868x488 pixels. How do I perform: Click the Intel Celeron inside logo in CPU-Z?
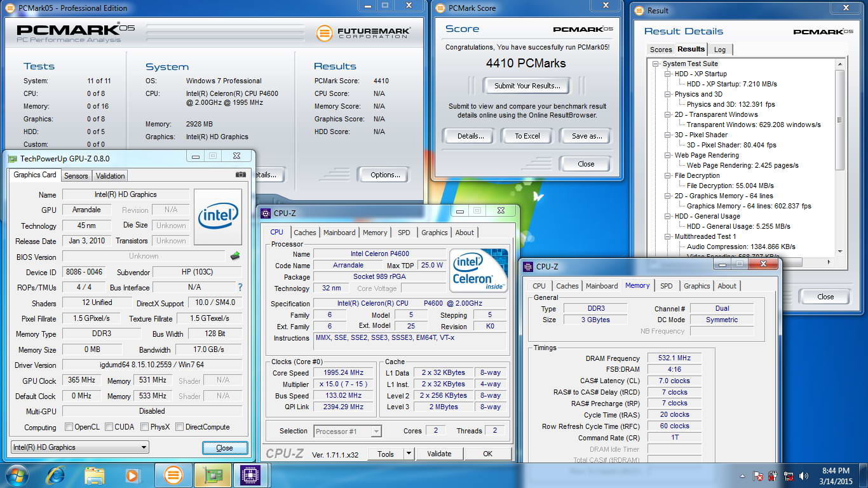coord(478,271)
